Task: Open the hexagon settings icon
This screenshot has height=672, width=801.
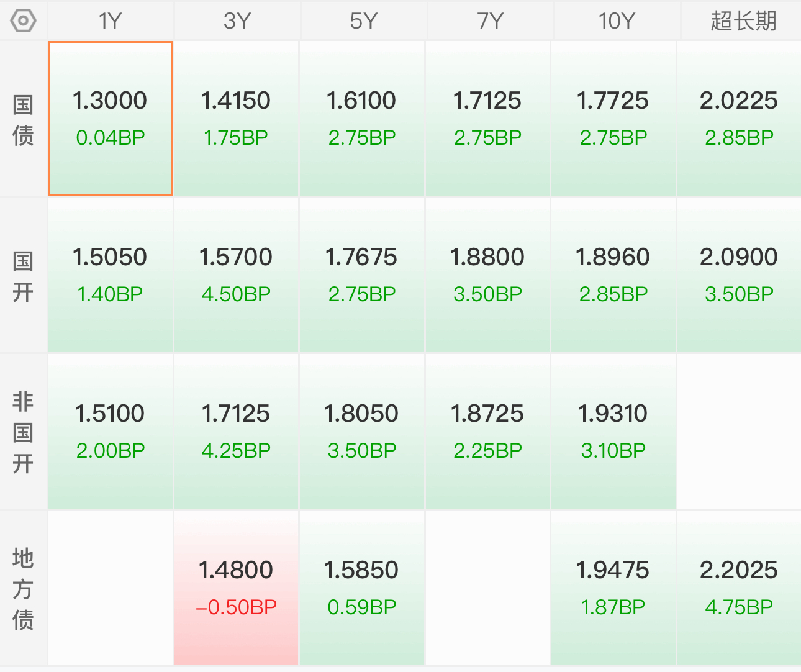Action: click(24, 21)
